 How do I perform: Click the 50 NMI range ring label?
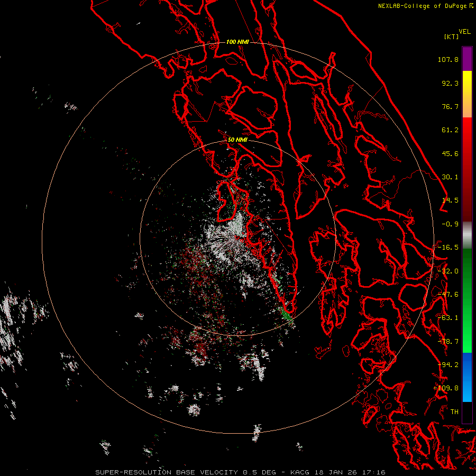tap(237, 140)
